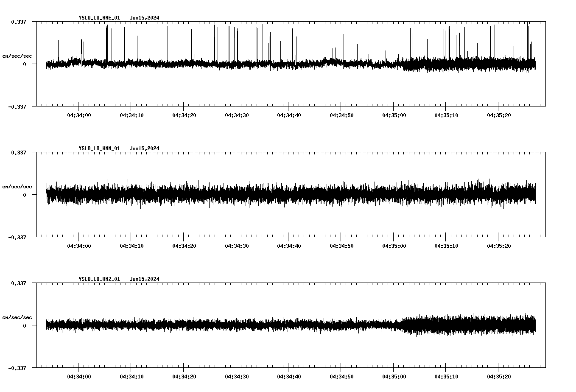The image size is (576, 392).
Task: Select the cm/sec/sec unit label on bottom plot
Action: click(x=18, y=316)
